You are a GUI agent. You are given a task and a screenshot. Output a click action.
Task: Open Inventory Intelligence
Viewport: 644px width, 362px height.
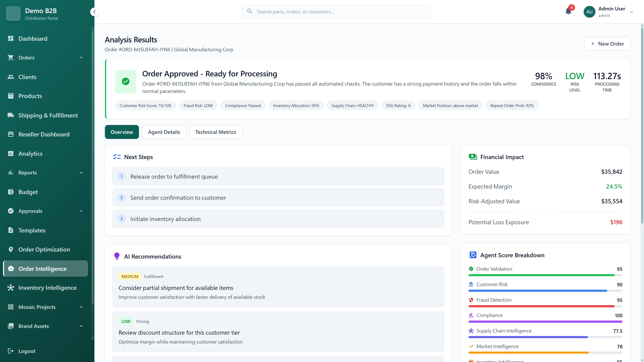click(x=47, y=288)
